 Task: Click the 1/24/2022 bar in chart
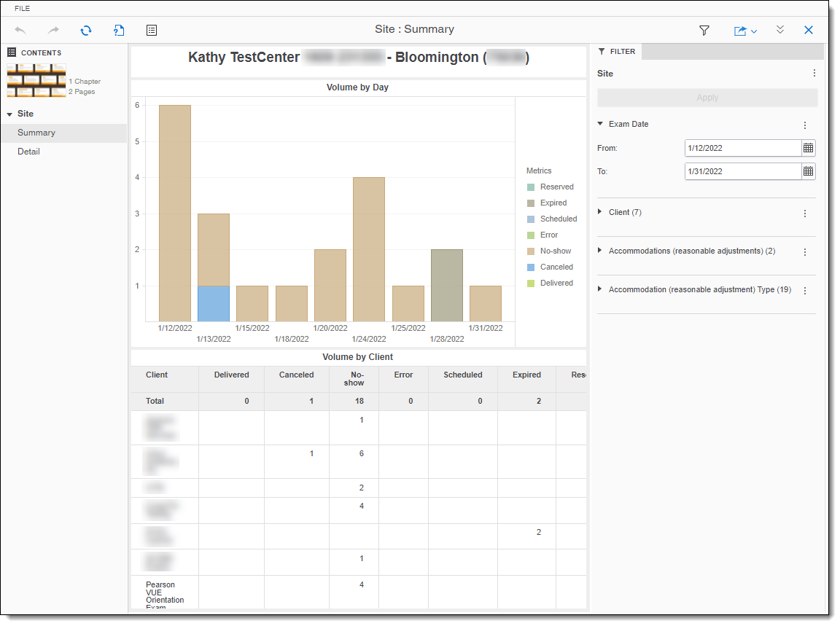pyautogui.click(x=369, y=249)
